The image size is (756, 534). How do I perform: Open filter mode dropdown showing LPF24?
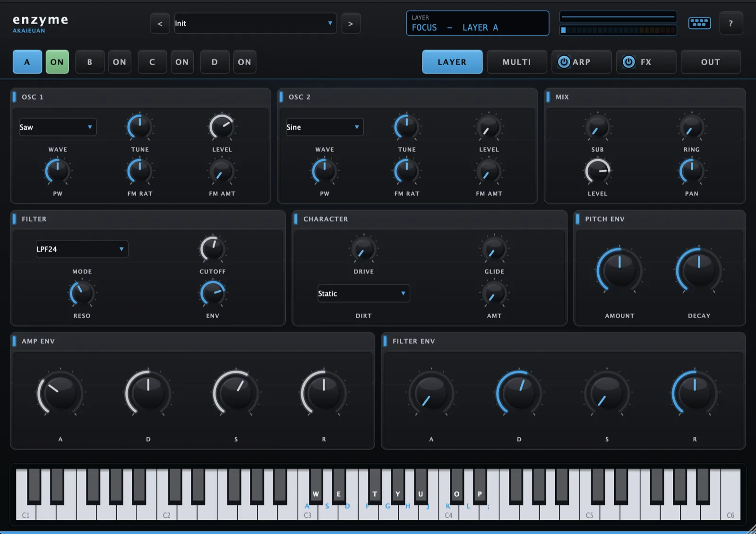(x=82, y=249)
